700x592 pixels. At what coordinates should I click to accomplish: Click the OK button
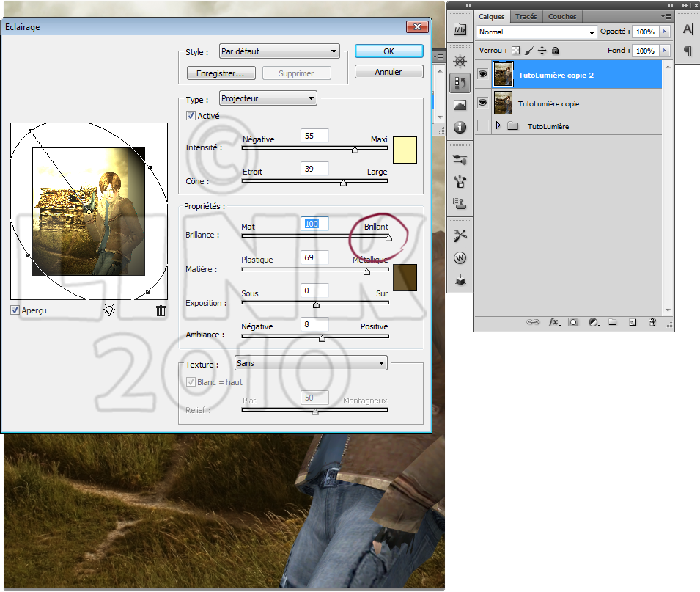(388, 51)
